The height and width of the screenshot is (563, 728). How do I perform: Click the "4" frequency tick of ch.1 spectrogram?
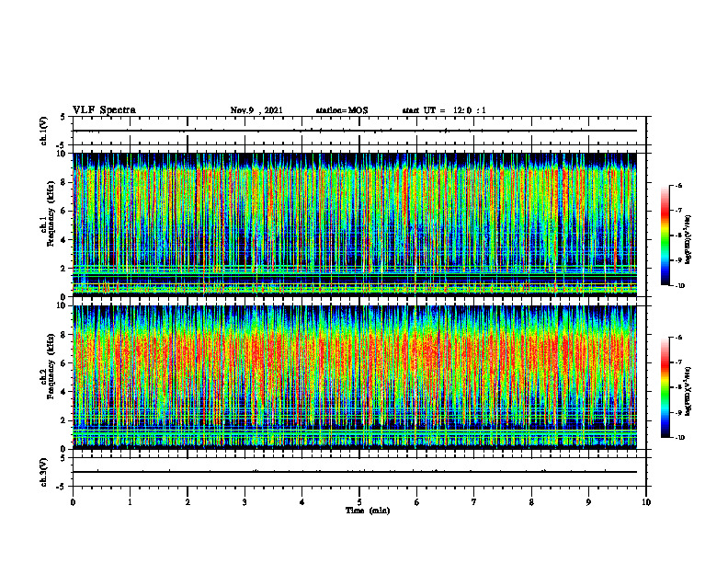(x=64, y=240)
